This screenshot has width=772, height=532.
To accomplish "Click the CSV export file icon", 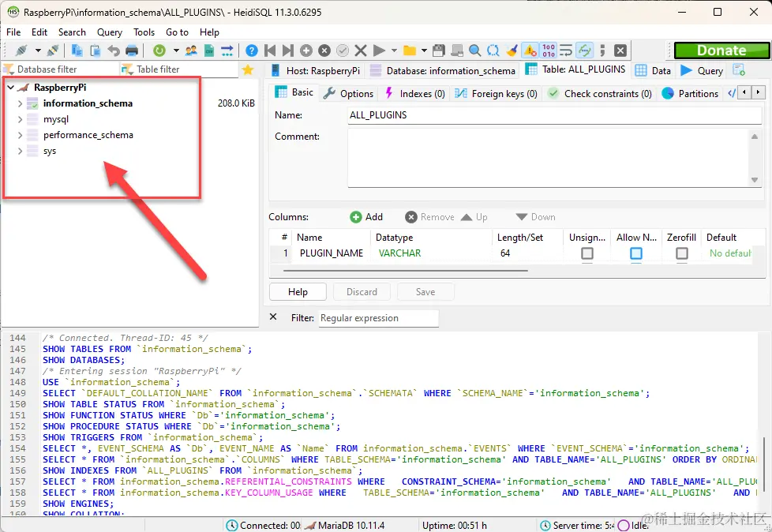I will coord(208,51).
